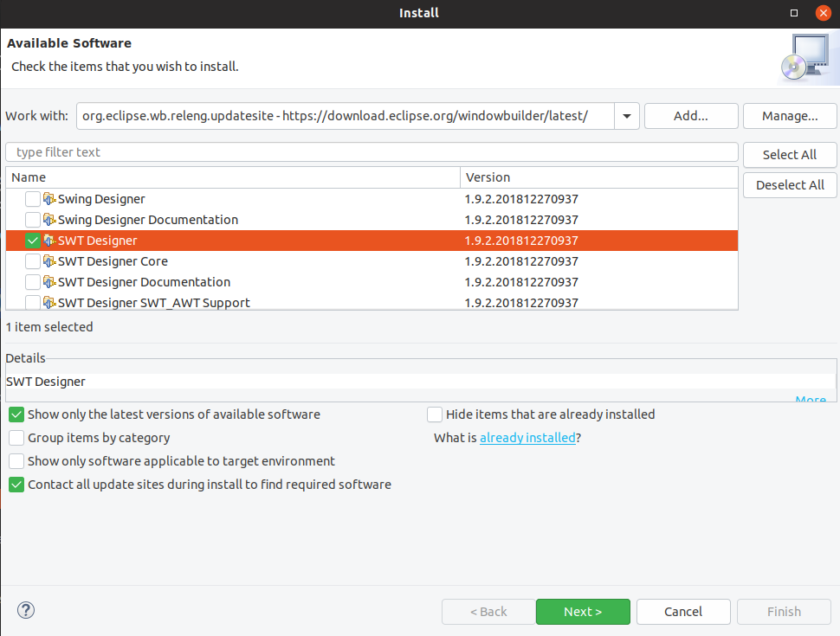Viewport: 840px width, 636px height.
Task: Click the '1 item selected' status text
Action: (x=49, y=327)
